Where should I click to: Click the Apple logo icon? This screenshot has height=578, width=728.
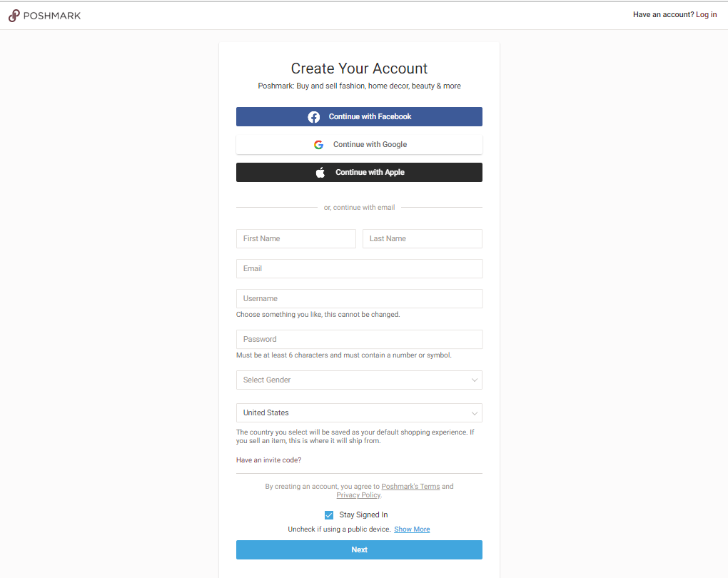pyautogui.click(x=320, y=173)
